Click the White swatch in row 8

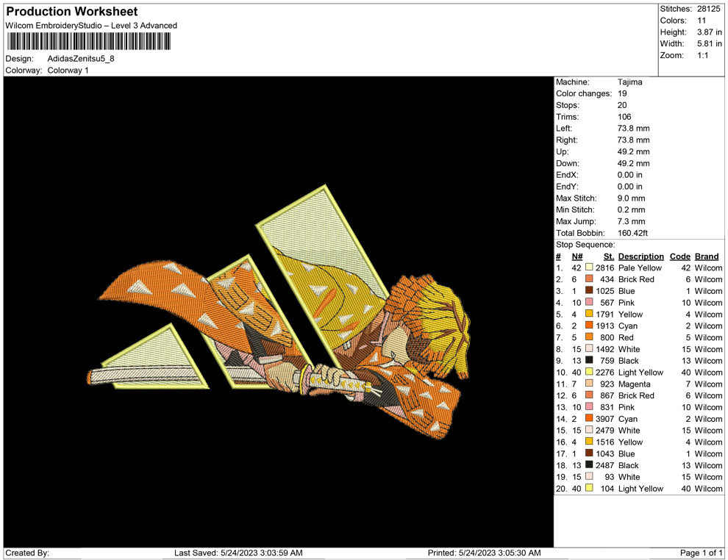(589, 349)
